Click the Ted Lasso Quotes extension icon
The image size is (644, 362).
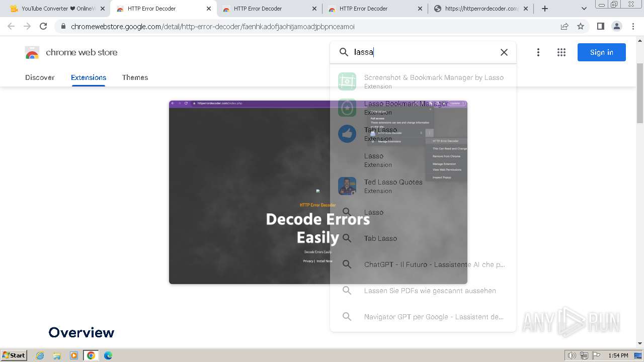pyautogui.click(x=347, y=186)
